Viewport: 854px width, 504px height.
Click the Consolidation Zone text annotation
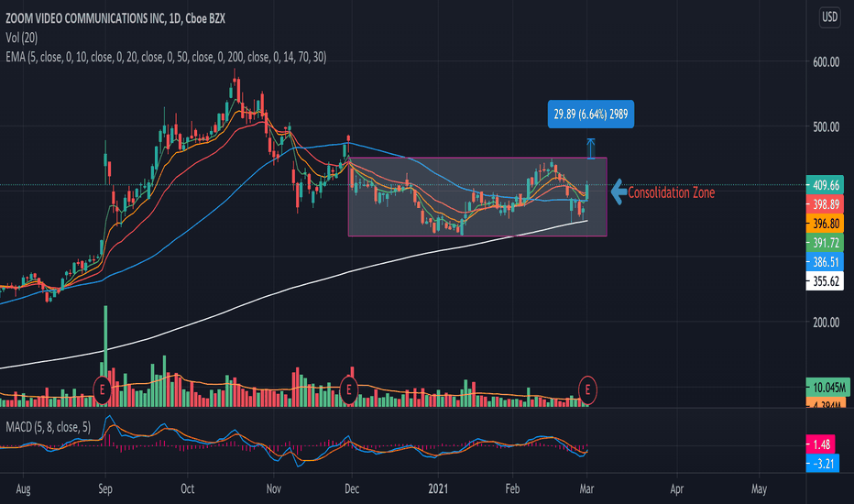671,192
